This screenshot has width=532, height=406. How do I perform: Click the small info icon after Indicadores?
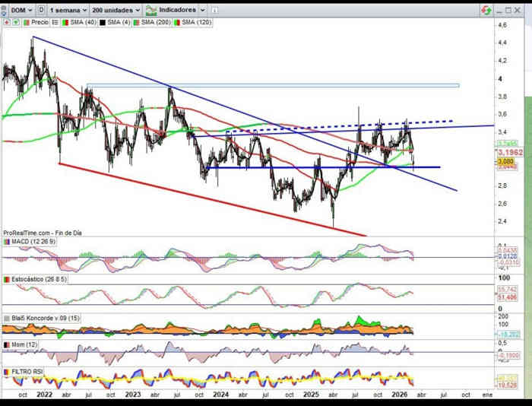pyautogui.click(x=213, y=10)
